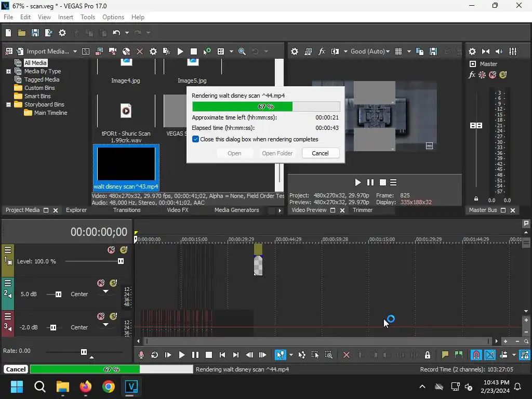Open Master Bus audio properties gear
The width and height of the screenshot is (532, 399).
coord(472,51)
